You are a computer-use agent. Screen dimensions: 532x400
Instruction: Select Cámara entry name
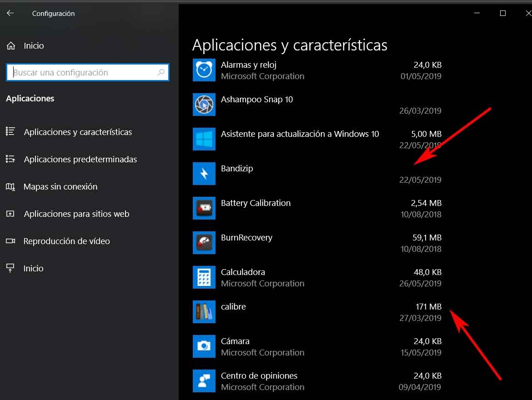click(x=235, y=341)
